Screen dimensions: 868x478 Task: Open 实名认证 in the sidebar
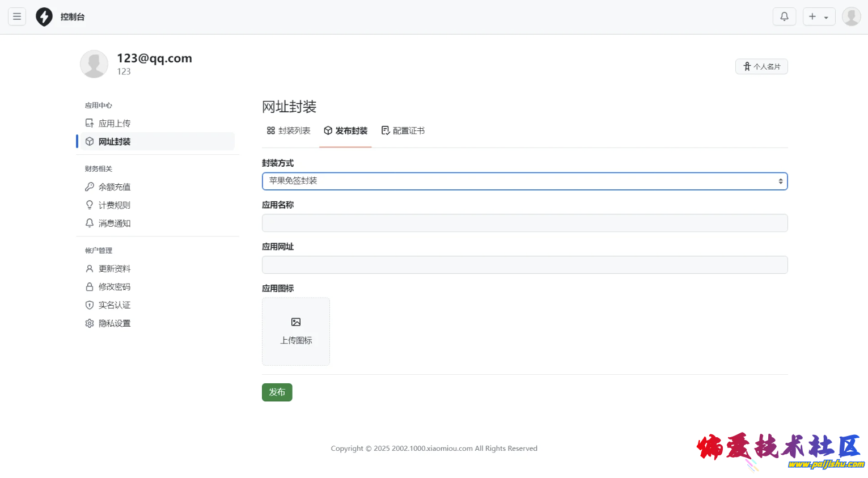114,305
